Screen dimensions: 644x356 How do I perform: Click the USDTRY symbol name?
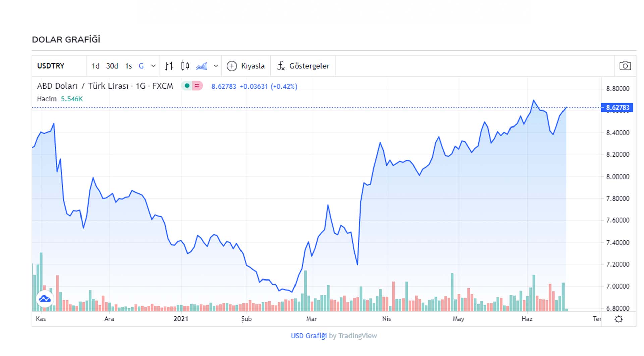[50, 66]
